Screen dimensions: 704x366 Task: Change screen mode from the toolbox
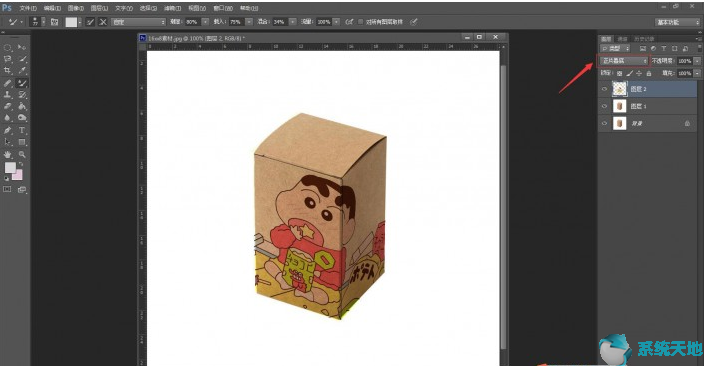22,190
